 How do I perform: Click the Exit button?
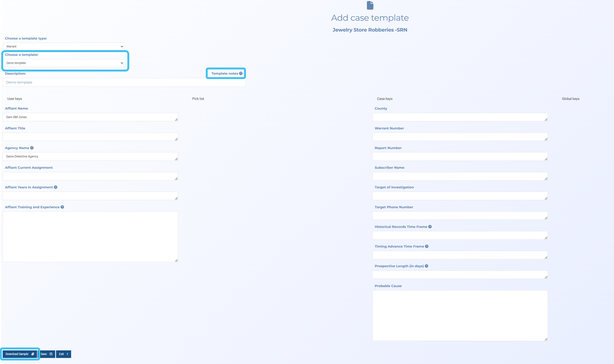coord(63,354)
